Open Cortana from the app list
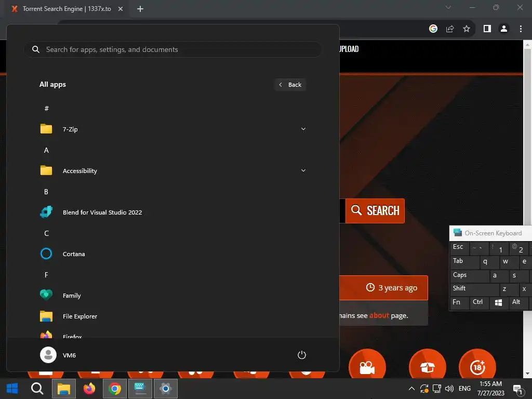532x399 pixels. [x=172, y=254]
